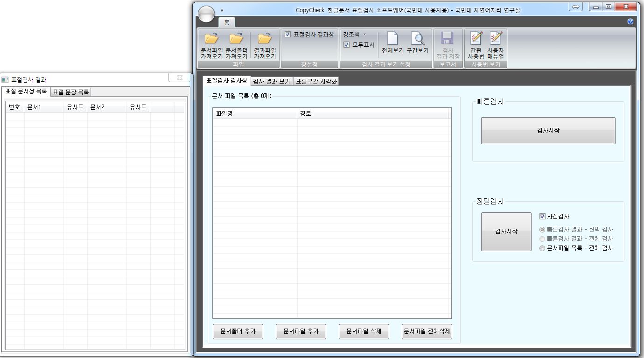
Task: Switch to 표절 문장 목록 tab
Action: 71,92
